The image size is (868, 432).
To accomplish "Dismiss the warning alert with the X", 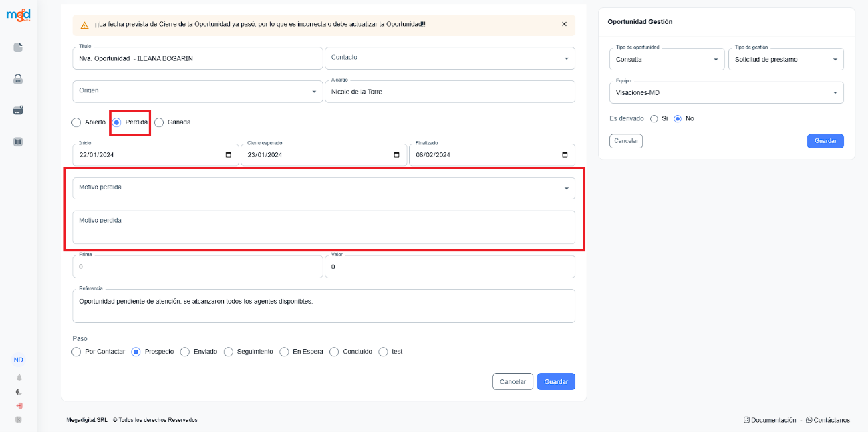I will coord(564,24).
